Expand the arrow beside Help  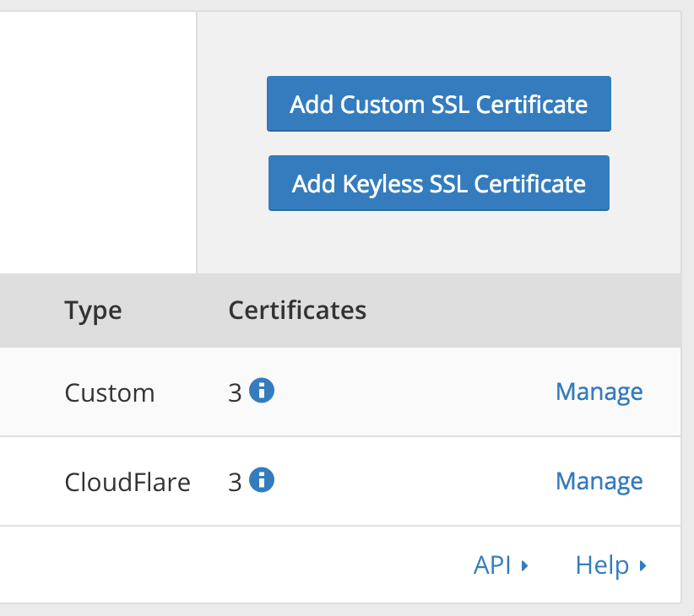pyautogui.click(x=643, y=566)
